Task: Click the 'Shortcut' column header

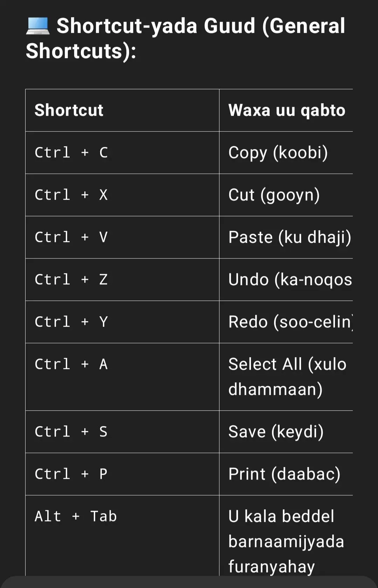Action: click(x=122, y=110)
